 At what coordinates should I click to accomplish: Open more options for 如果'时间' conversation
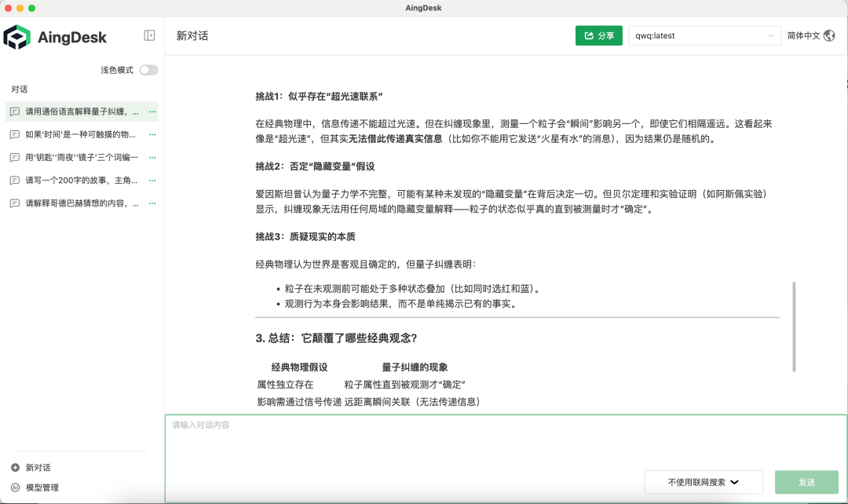click(x=152, y=134)
